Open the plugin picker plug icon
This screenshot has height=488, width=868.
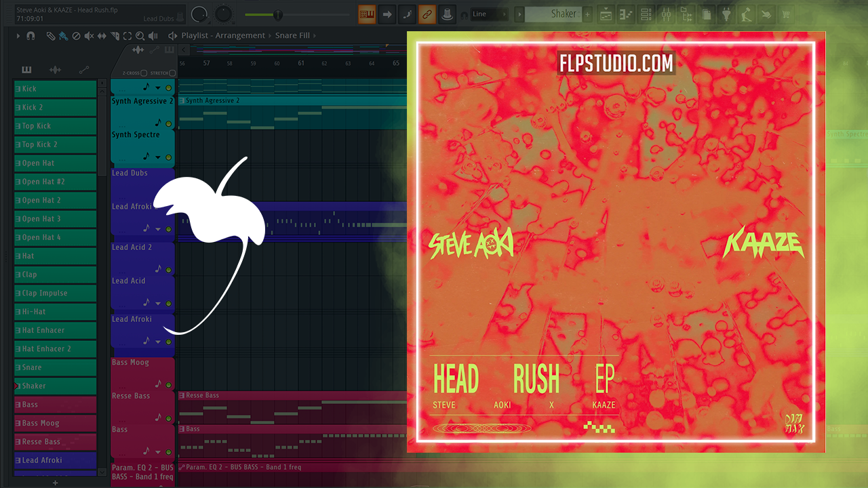pyautogui.click(x=726, y=14)
